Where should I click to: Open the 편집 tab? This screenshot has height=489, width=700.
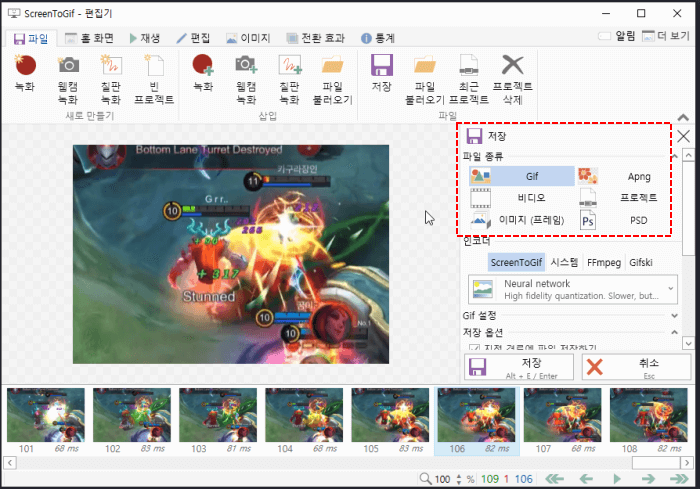(x=193, y=38)
